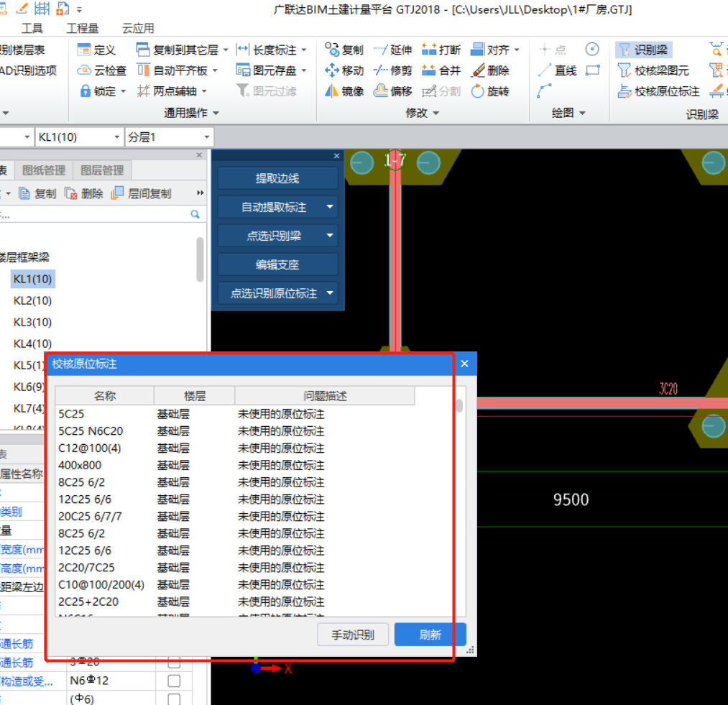
Task: Toggle checkbox in the (⌀6) property row
Action: click(x=174, y=699)
